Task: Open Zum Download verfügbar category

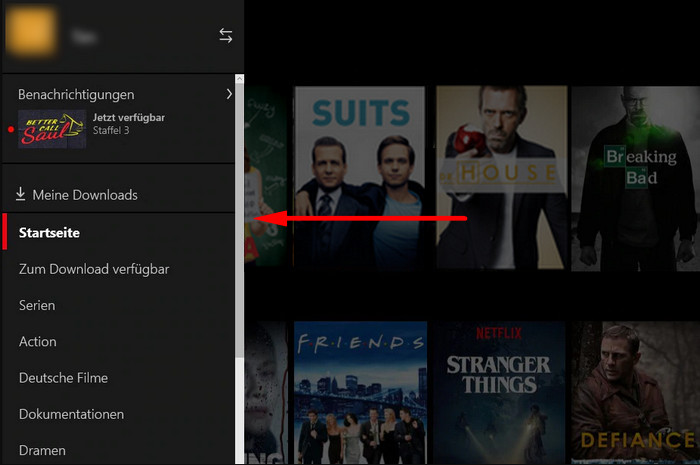Action: click(94, 269)
